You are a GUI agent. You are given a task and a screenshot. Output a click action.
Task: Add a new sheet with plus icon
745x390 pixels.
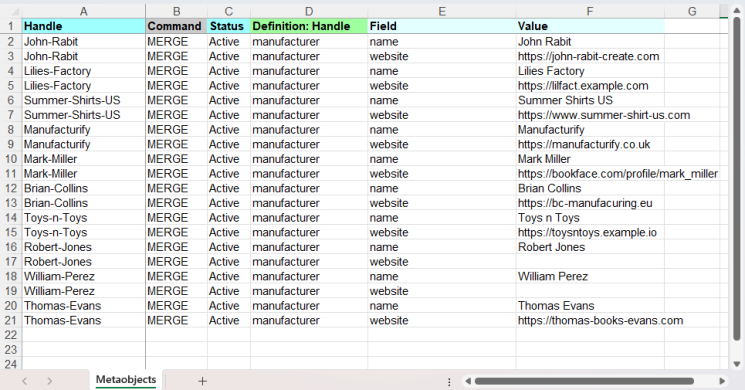[x=202, y=381]
